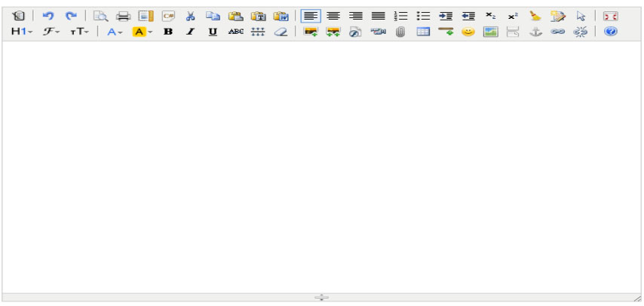Remove formatting with the eraser icon
This screenshot has width=644, height=306.
point(281,32)
